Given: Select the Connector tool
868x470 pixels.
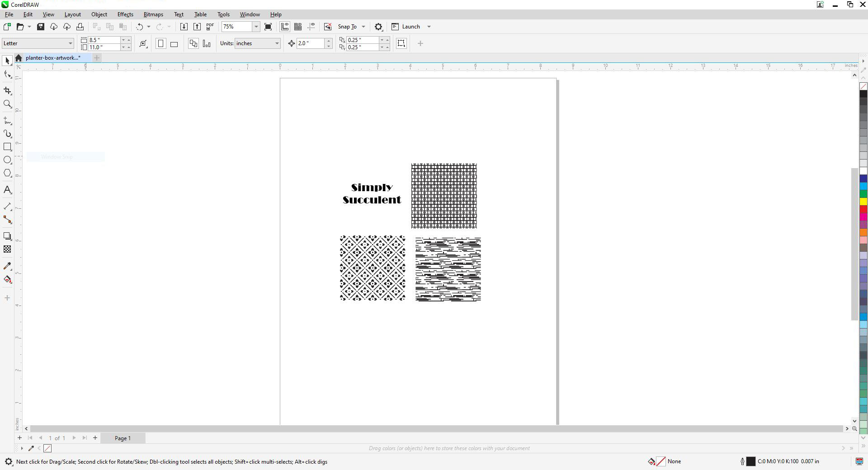Looking at the screenshot, I should pos(7,220).
